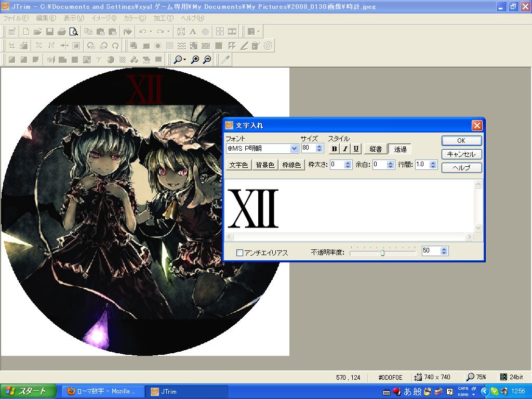The height and width of the screenshot is (399, 532).
Task: Click the brick wall effect icon
Action: pos(206,46)
